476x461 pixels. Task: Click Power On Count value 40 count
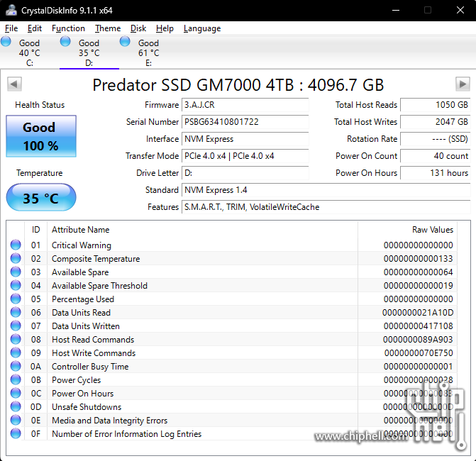(x=436, y=156)
